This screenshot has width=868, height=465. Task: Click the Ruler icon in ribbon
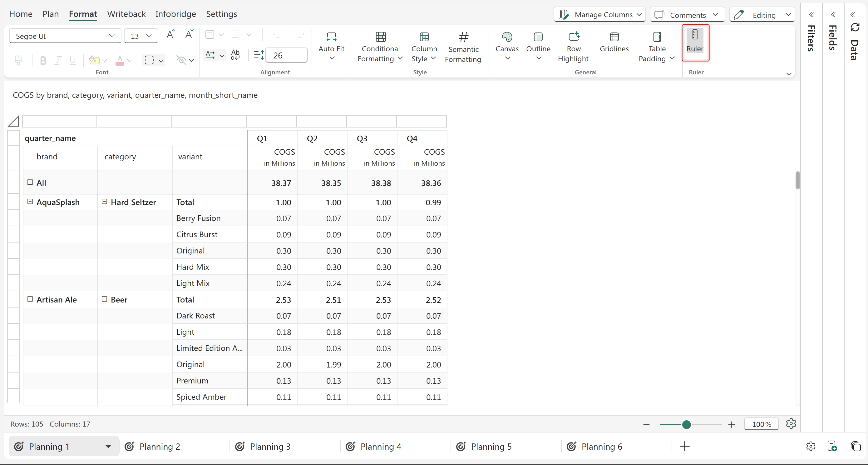[695, 35]
